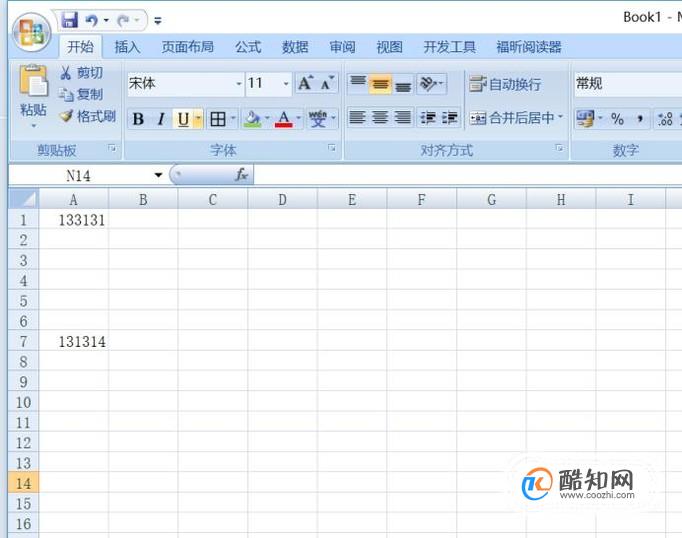Increase font size with large A icon
682x538 pixels.
point(306,83)
